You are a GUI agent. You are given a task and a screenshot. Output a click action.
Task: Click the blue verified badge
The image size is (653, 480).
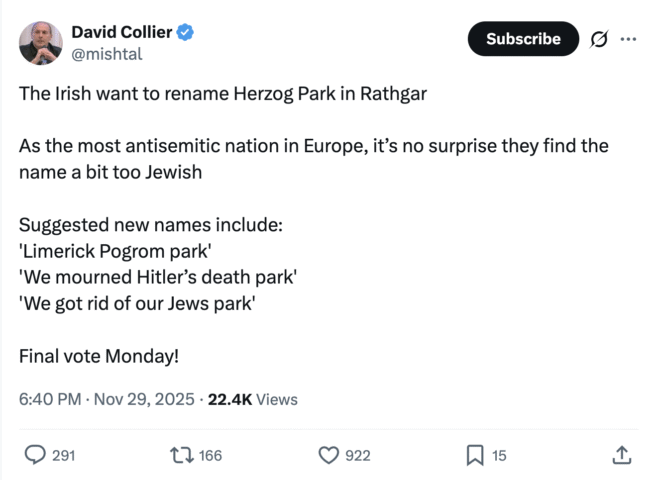(x=186, y=32)
